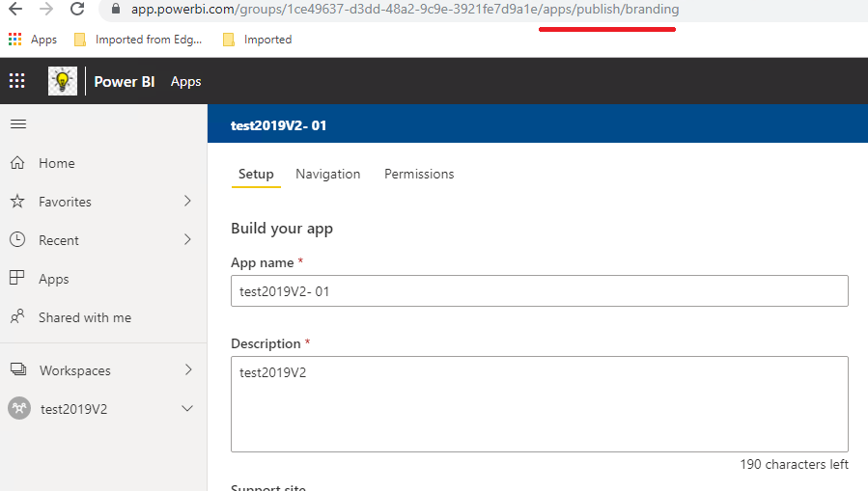
Task: Collapse the navigation pane hamburger menu
Action: tap(18, 123)
